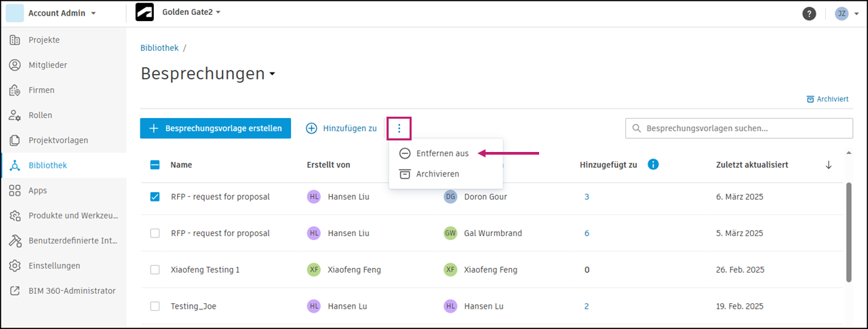Choose Entfernen aus from the menu

[x=442, y=153]
